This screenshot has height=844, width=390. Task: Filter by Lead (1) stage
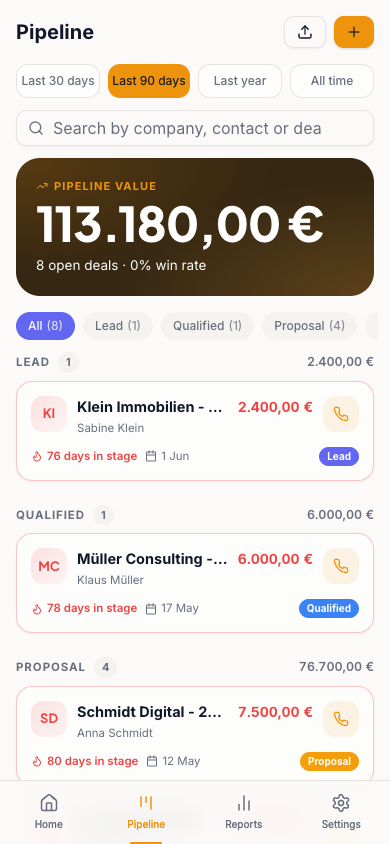(x=118, y=326)
